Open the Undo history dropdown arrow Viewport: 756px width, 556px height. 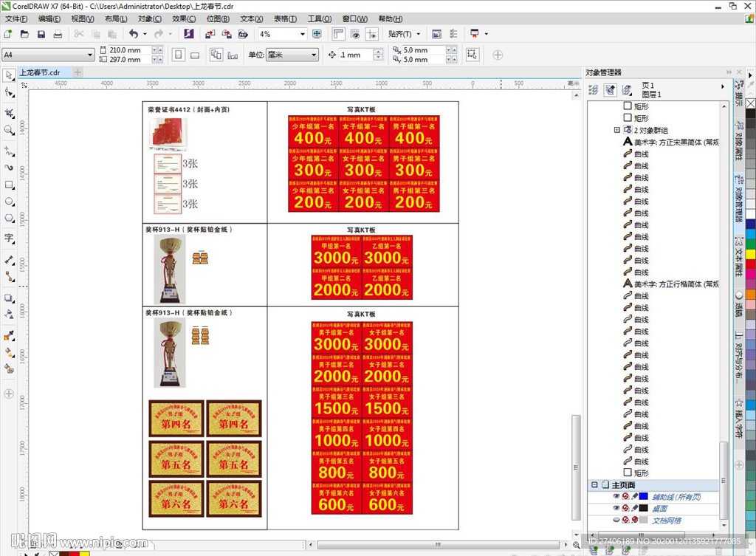coord(145,34)
